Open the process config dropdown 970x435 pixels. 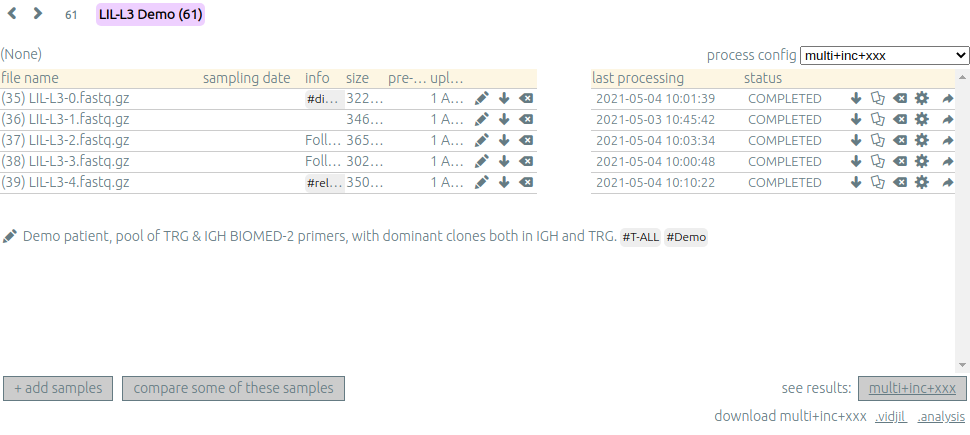point(885,55)
